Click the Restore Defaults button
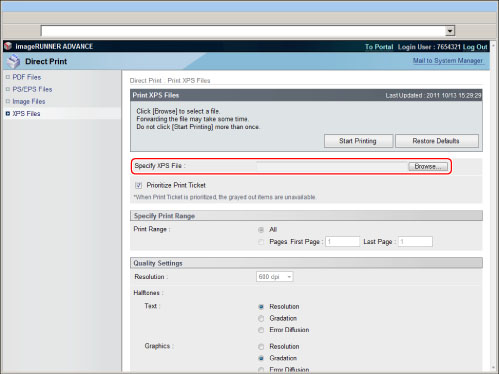 (436, 141)
